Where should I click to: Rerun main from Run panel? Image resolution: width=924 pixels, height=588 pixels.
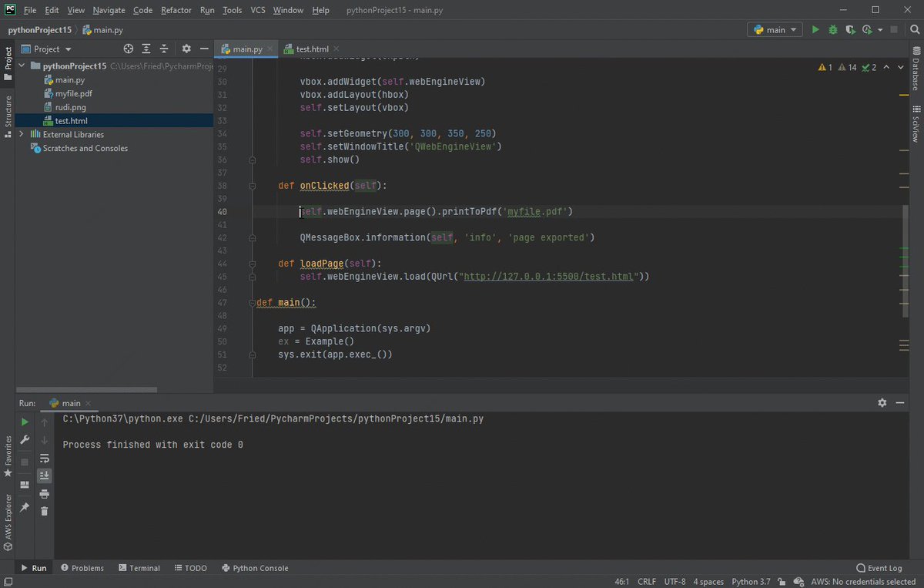click(25, 422)
